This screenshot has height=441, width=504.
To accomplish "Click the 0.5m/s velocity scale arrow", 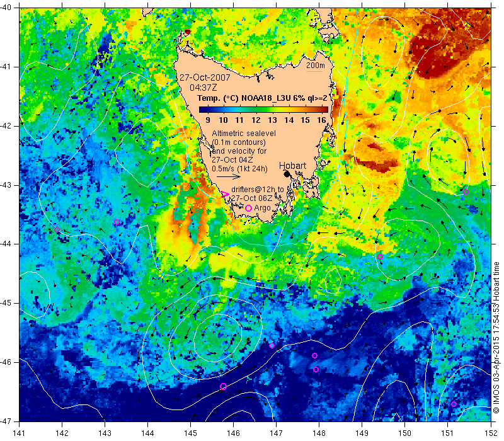I will pyautogui.click(x=229, y=176).
